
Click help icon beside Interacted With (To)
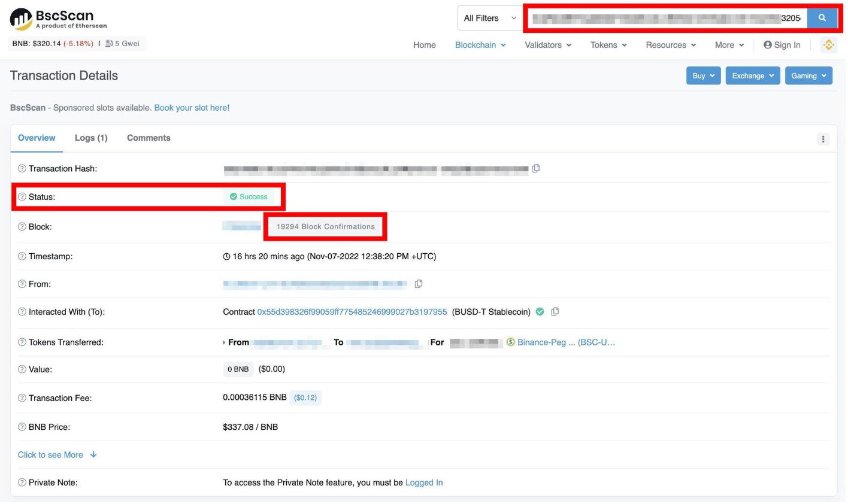pos(22,312)
